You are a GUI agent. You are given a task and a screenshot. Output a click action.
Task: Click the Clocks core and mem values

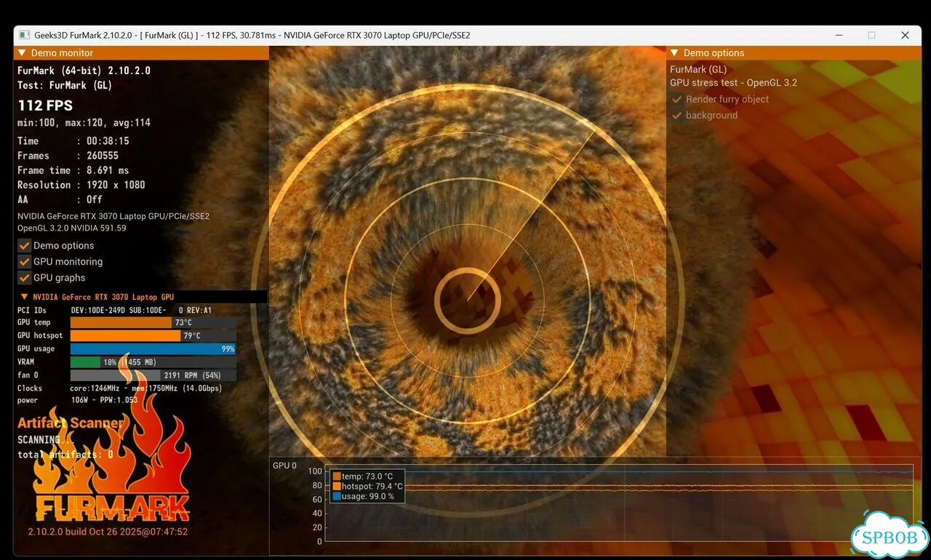pos(146,388)
